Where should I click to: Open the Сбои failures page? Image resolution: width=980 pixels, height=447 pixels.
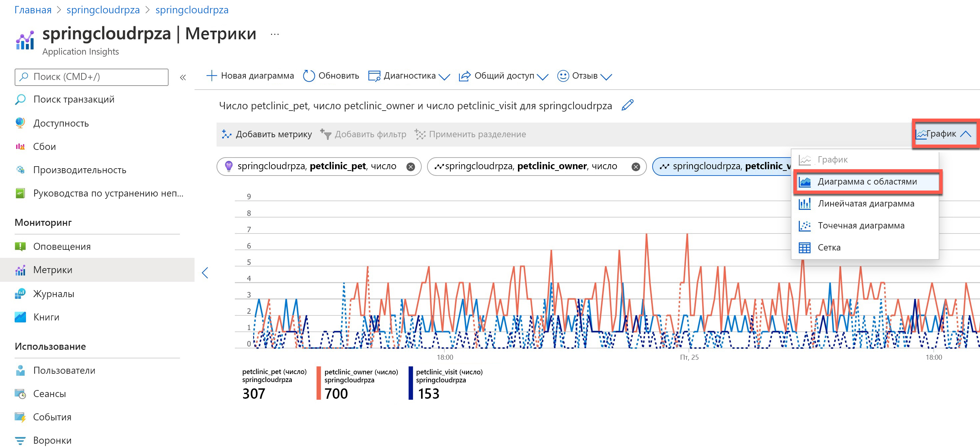[x=44, y=147]
